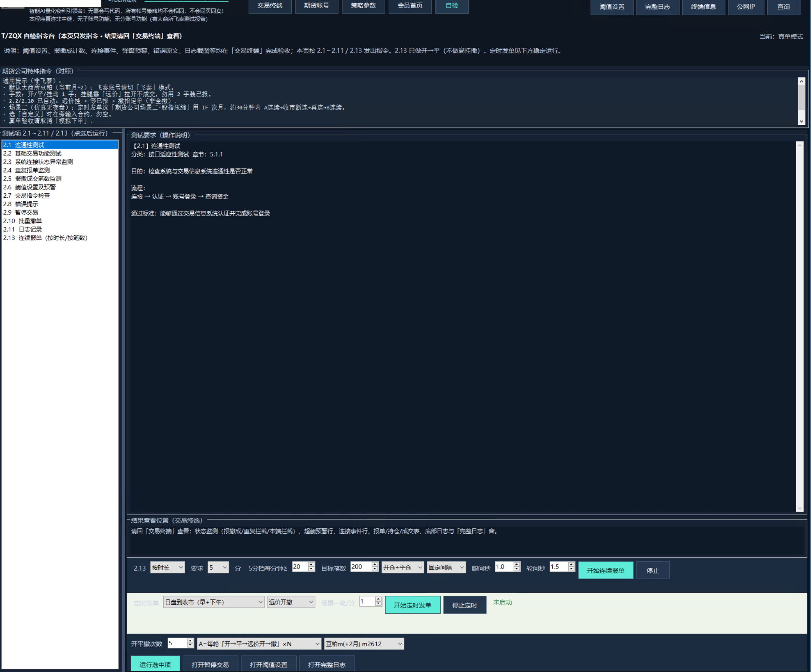Open the 豆粕m(+2月) m2612 contract dropdown
This screenshot has height=672, width=811.
(x=364, y=644)
